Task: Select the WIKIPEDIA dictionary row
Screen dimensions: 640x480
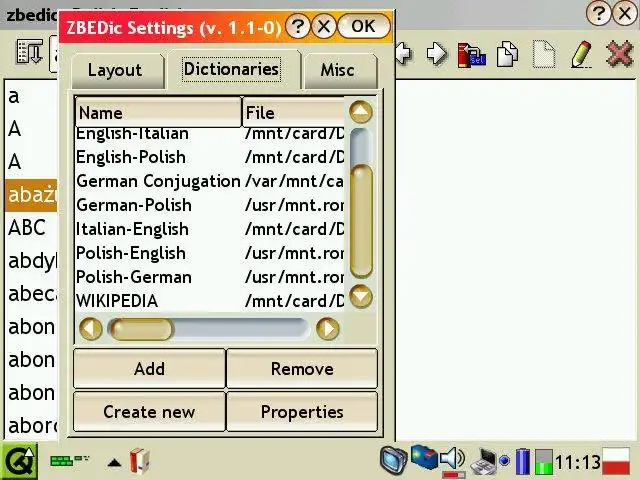Action: point(210,301)
